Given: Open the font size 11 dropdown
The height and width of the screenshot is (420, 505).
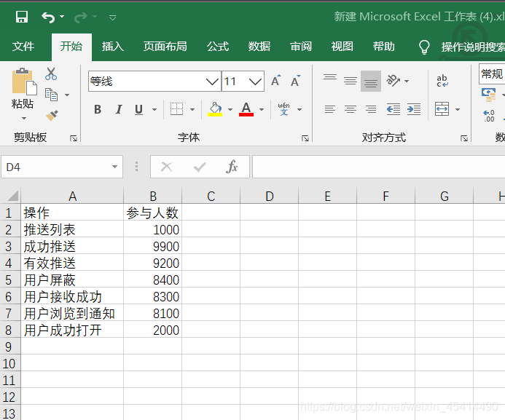Looking at the screenshot, I should click(255, 82).
